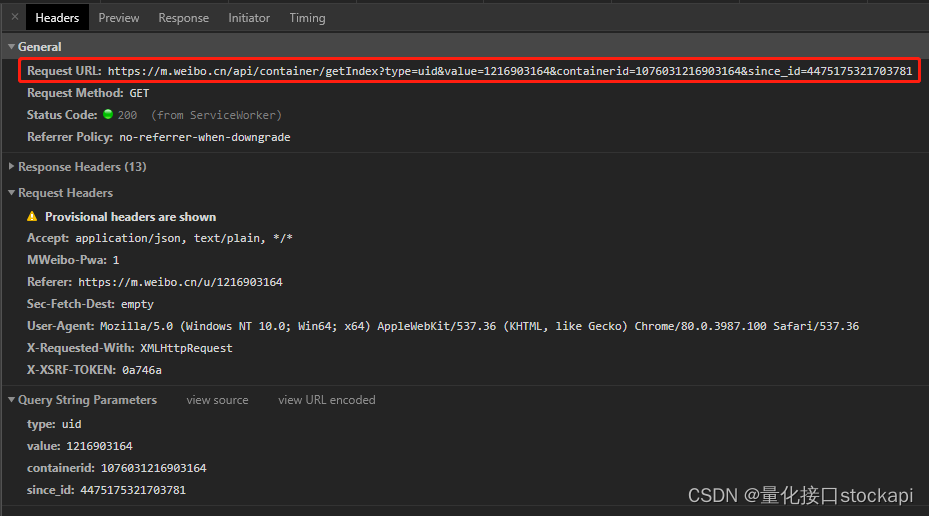The height and width of the screenshot is (516, 929).
Task: Collapse the Request Headers section
Action: coord(11,193)
